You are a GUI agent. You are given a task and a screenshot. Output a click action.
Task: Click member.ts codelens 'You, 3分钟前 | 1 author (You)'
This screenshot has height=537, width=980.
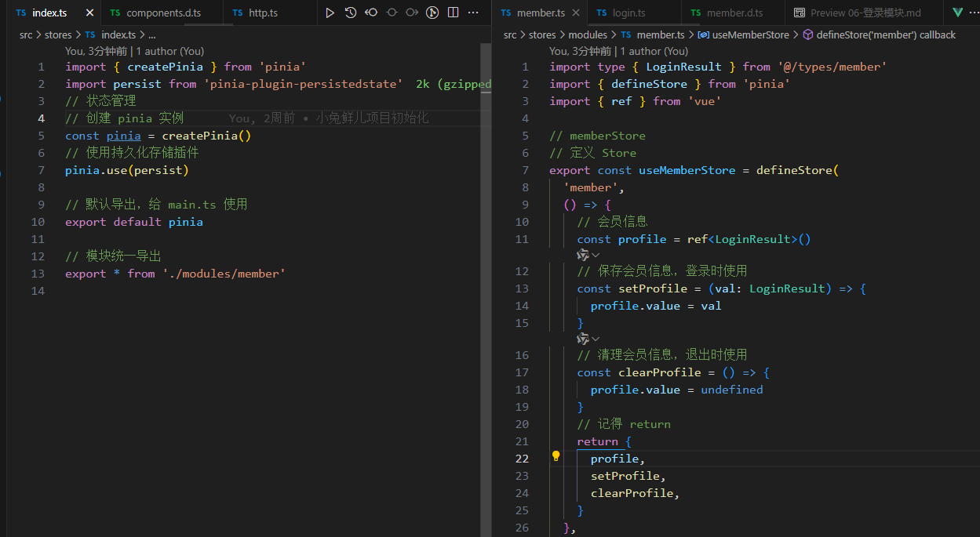[x=619, y=51]
